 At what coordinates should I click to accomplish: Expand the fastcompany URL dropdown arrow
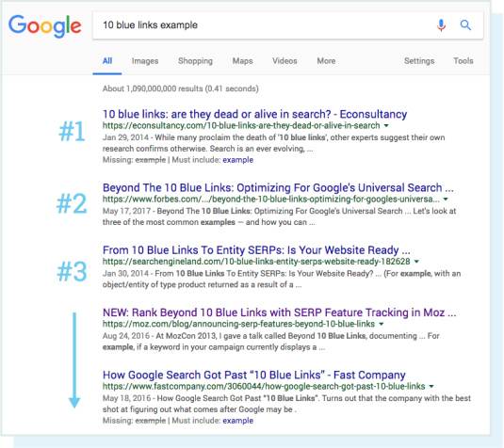(431, 386)
